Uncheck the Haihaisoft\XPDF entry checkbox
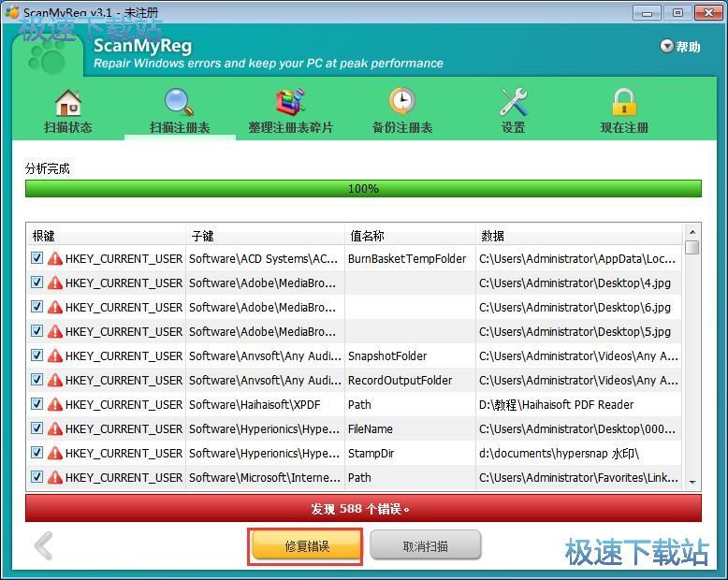 pos(36,404)
